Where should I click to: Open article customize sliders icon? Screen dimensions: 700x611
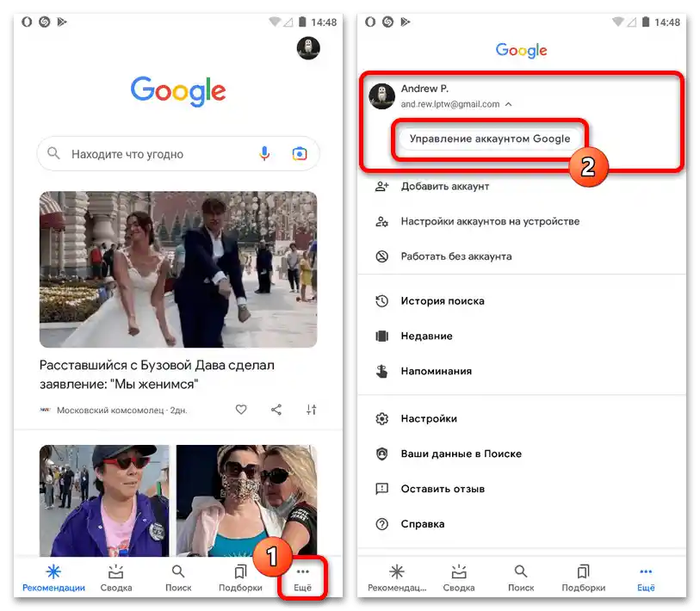[311, 410]
